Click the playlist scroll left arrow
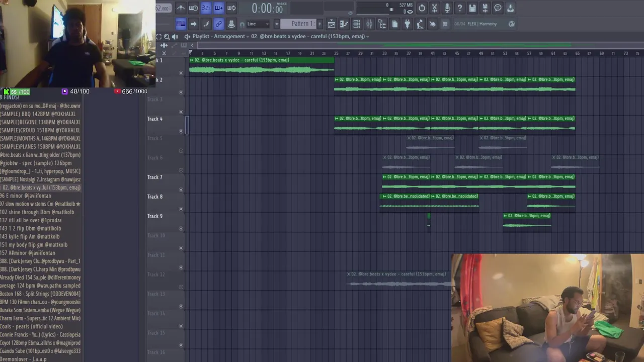 click(x=192, y=45)
